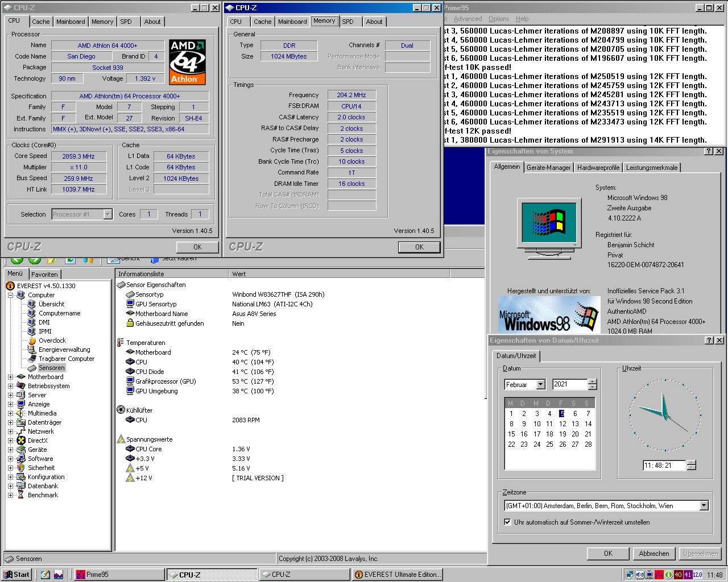This screenshot has height=582, width=728.
Task: Open Advanced menu in Prime95
Action: 468,19
